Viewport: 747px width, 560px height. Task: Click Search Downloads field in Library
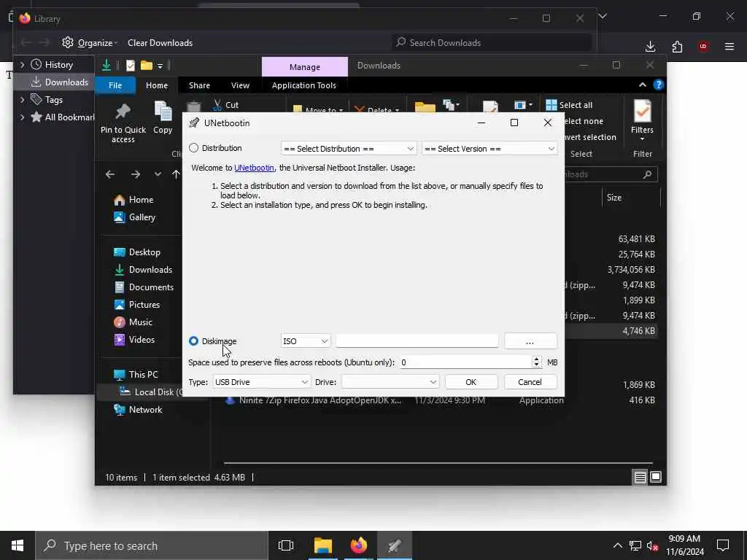point(491,43)
